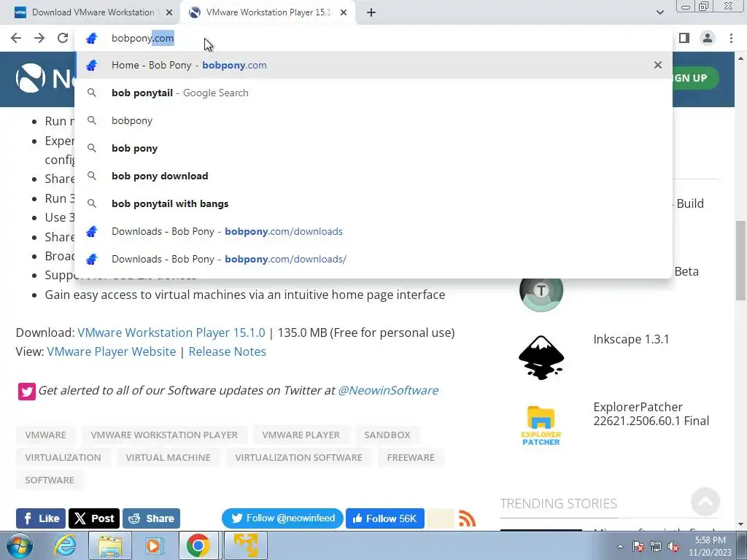The image size is (747, 560).
Task: Switch to Download VMware Workstation tab
Action: (x=90, y=12)
